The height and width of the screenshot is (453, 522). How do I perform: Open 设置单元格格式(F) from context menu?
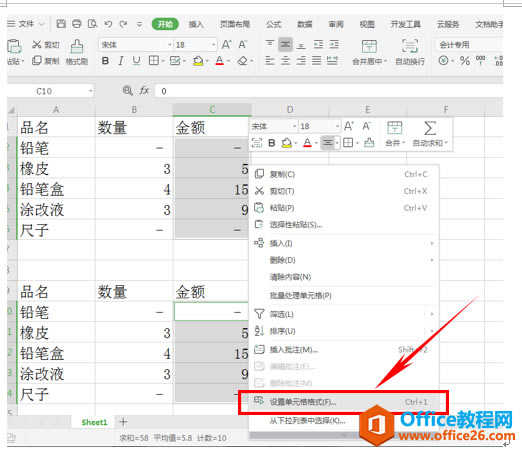click(344, 402)
